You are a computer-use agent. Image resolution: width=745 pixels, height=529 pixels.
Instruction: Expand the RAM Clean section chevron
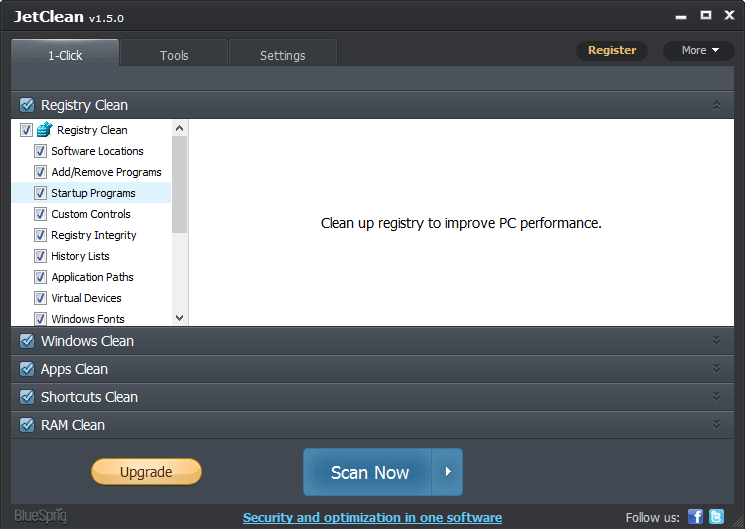pos(716,425)
